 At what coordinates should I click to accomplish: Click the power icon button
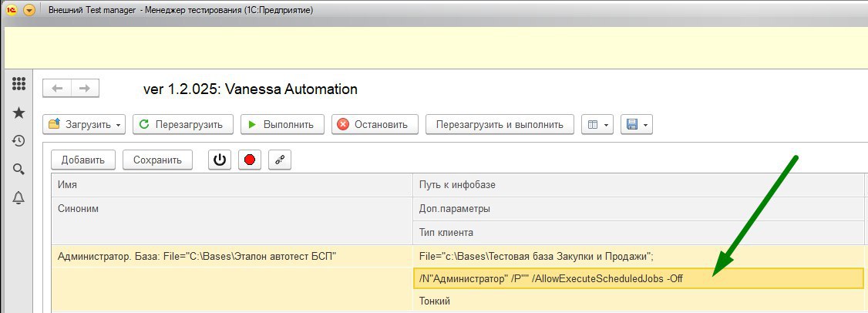pyautogui.click(x=220, y=160)
